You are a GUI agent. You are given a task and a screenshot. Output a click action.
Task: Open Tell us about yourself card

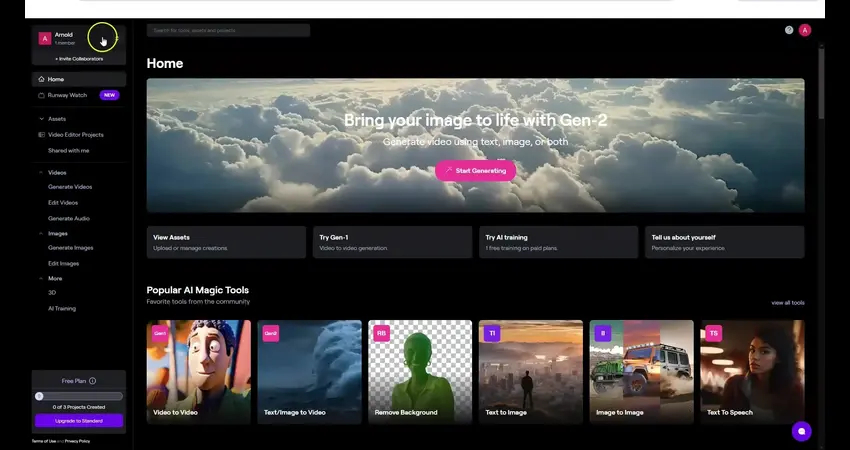coord(725,242)
